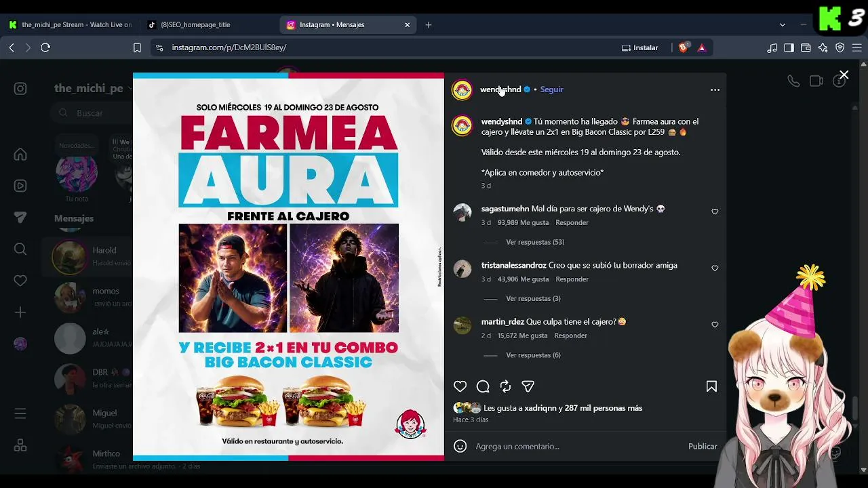Save the post with the bookmark icon
868x488 pixels.
point(711,386)
